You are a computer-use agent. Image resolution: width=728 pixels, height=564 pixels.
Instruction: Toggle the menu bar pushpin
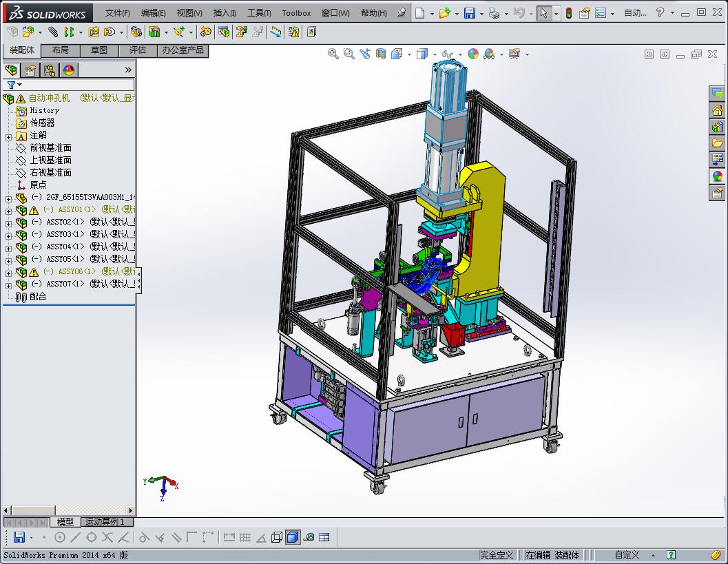point(402,13)
